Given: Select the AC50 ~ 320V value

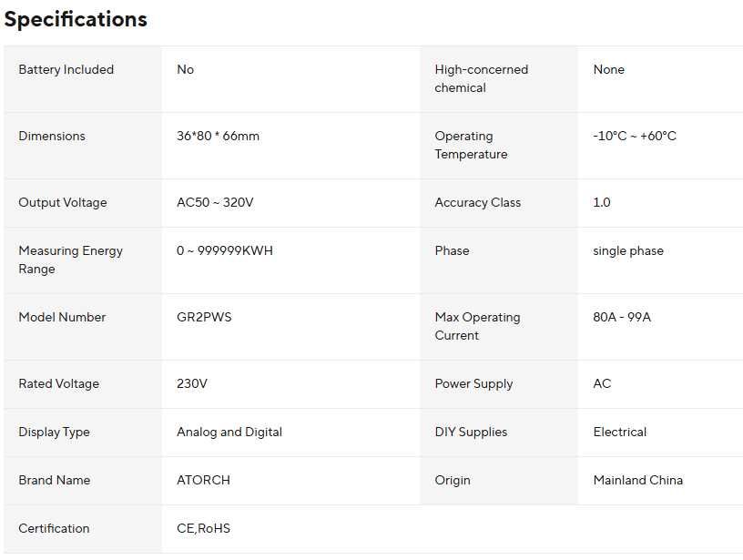Looking at the screenshot, I should (x=215, y=202).
